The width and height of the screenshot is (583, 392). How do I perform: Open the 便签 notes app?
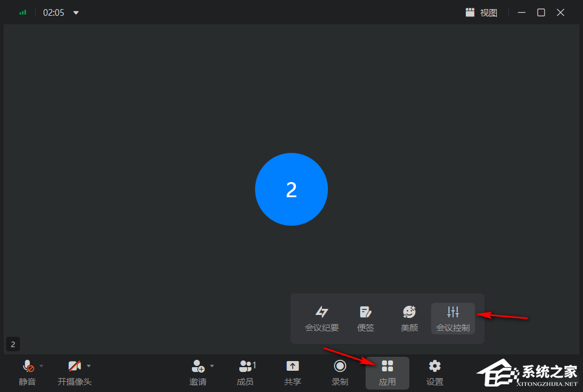(x=366, y=319)
